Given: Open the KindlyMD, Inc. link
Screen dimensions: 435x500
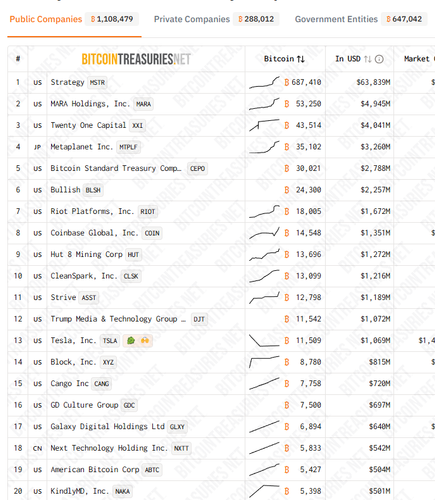Looking at the screenshot, I should (80, 491).
